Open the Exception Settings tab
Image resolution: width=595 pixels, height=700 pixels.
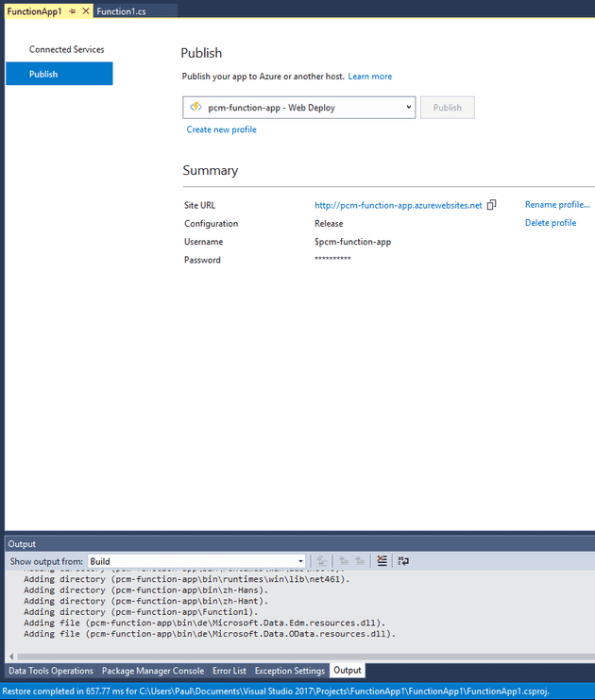coord(290,671)
